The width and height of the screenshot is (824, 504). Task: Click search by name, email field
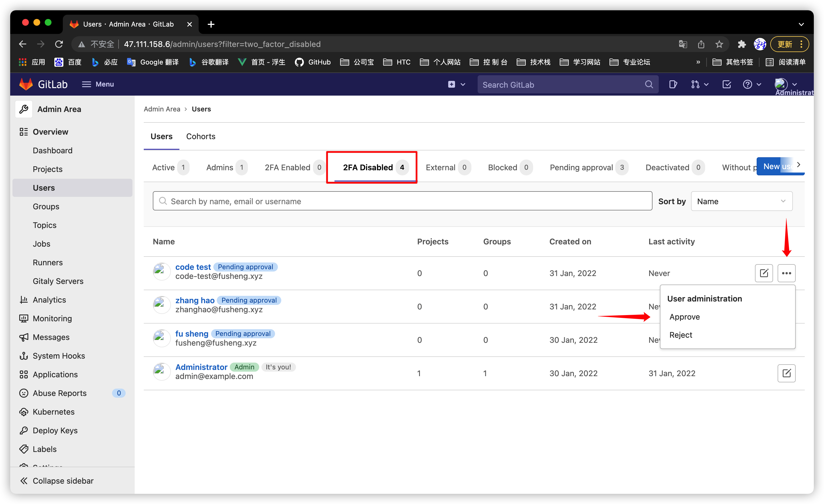pyautogui.click(x=402, y=201)
